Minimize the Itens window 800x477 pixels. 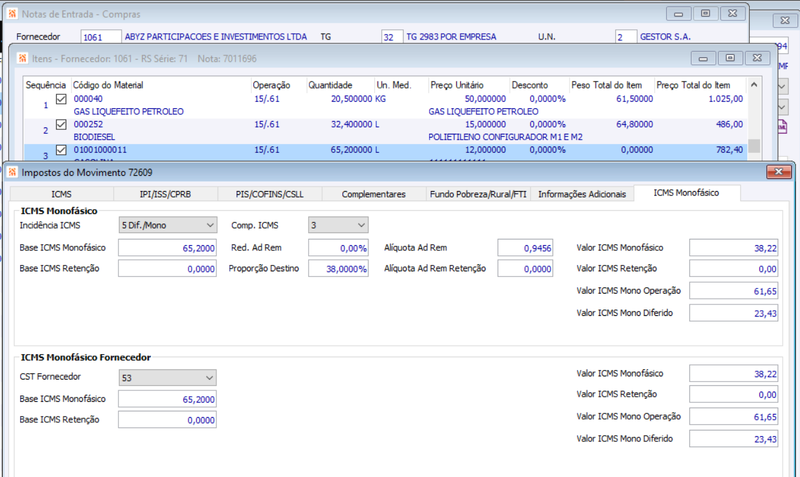click(x=703, y=58)
